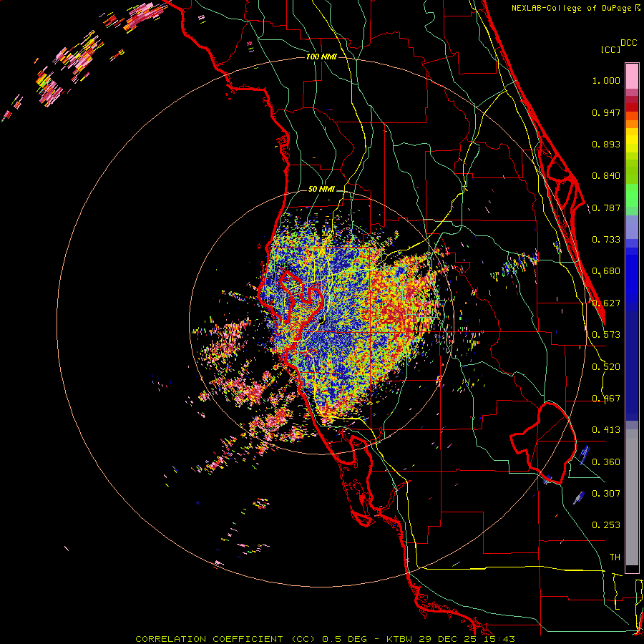Select the 0.627 scale value
Image resolution: width=644 pixels, height=644 pixels.
click(x=606, y=303)
